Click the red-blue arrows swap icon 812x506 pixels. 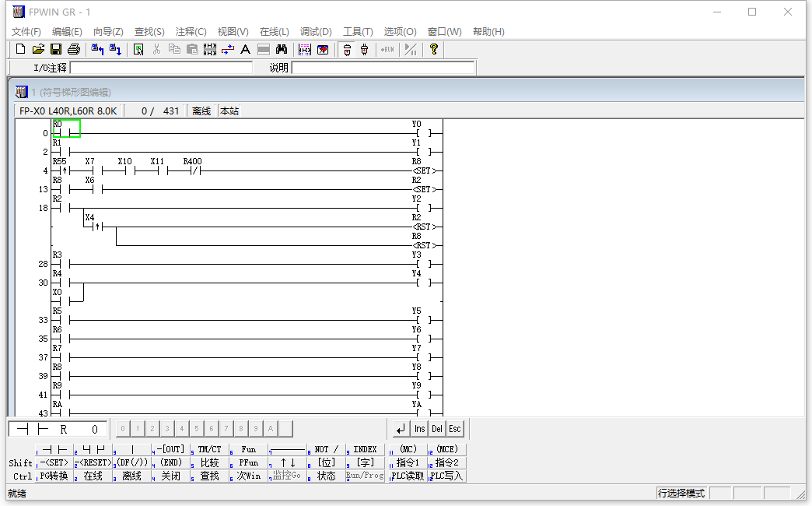tap(228, 49)
